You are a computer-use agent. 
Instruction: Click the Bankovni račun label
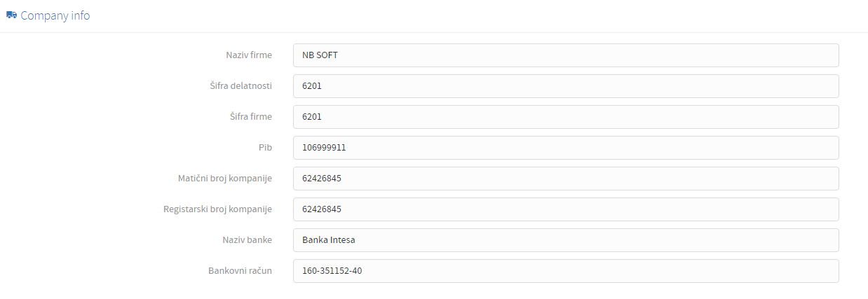coord(240,271)
